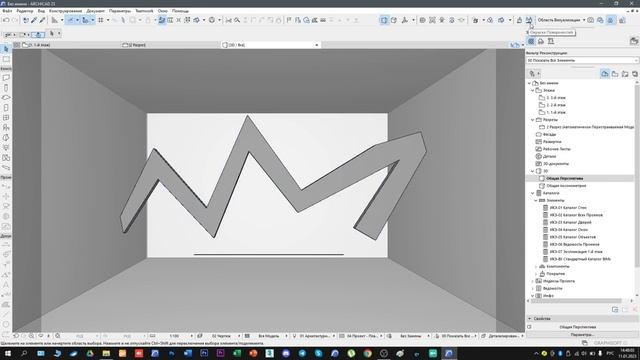
Task: Select Общая Аксонометрия in navigator
Action: (566, 186)
